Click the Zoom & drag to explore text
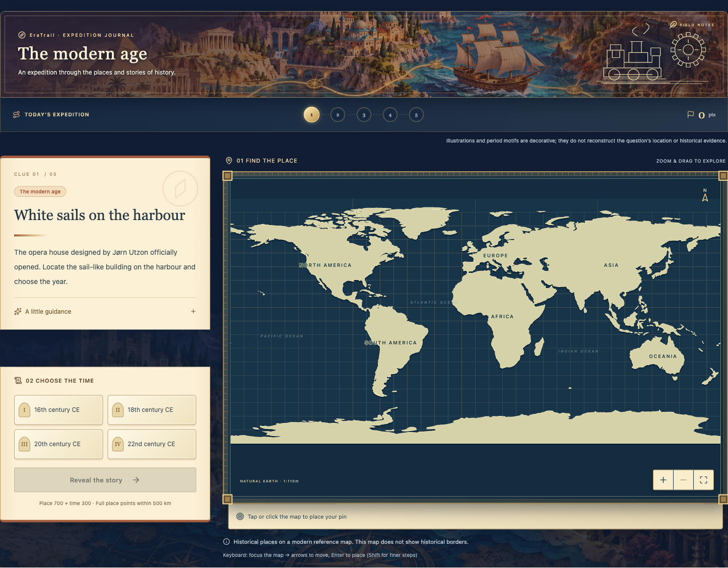Image resolution: width=728 pixels, height=568 pixels. click(x=691, y=161)
